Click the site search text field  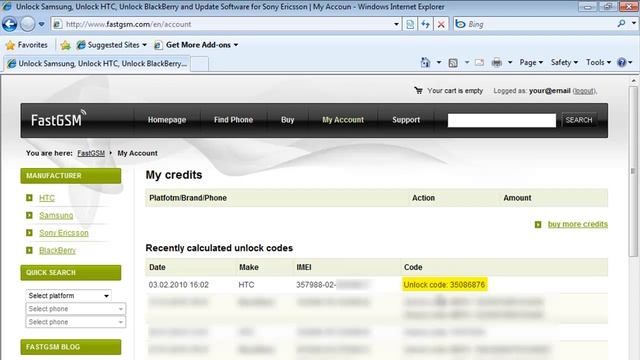(x=502, y=120)
